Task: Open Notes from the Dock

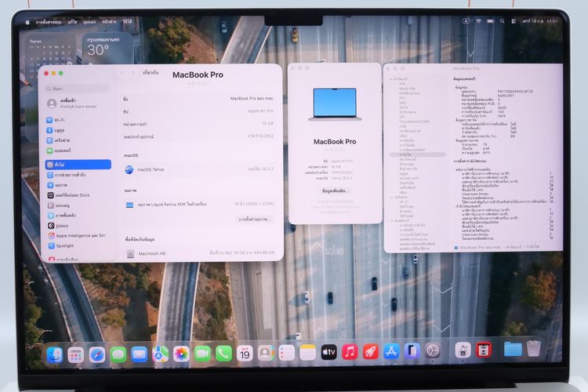Action: coord(307,353)
